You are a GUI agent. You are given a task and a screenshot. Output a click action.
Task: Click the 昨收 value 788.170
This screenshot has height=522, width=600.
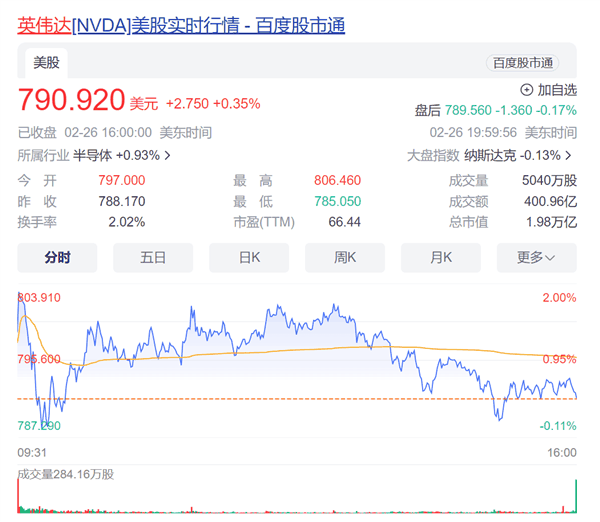(x=122, y=201)
